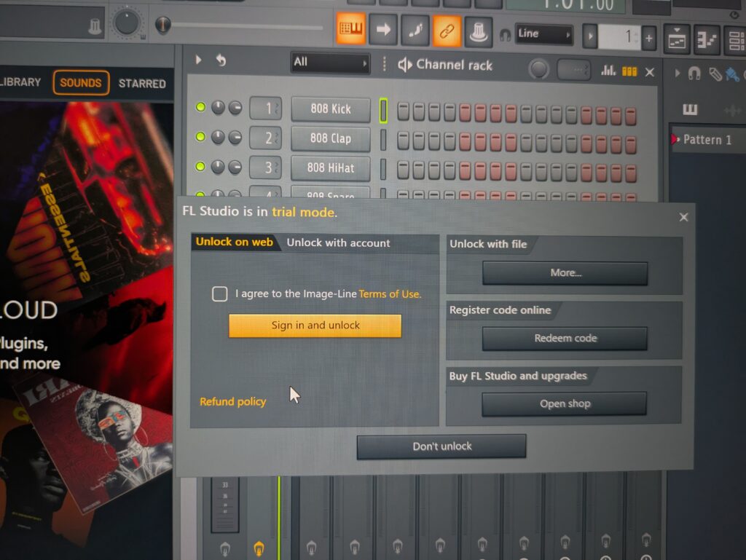This screenshot has width=746, height=560.
Task: Toggle the orange link/loop recording icon
Action: point(447,31)
